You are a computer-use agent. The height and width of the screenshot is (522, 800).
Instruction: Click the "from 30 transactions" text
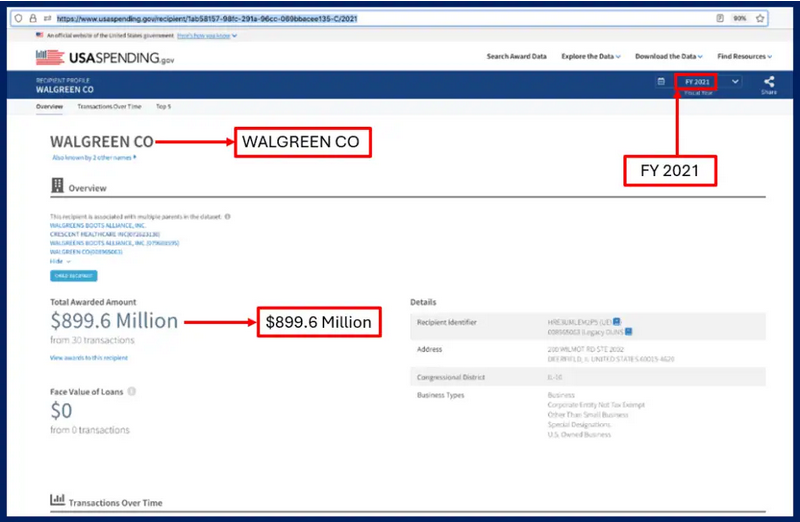(x=92, y=340)
